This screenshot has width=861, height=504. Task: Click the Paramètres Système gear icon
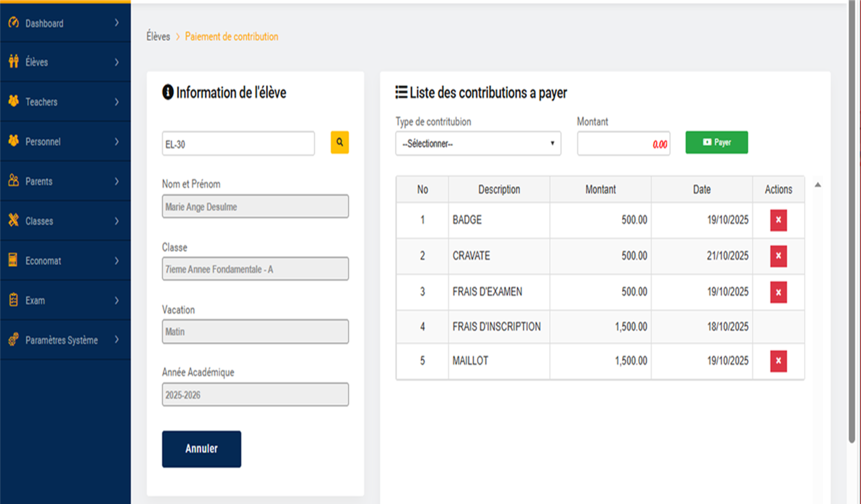[13, 340]
